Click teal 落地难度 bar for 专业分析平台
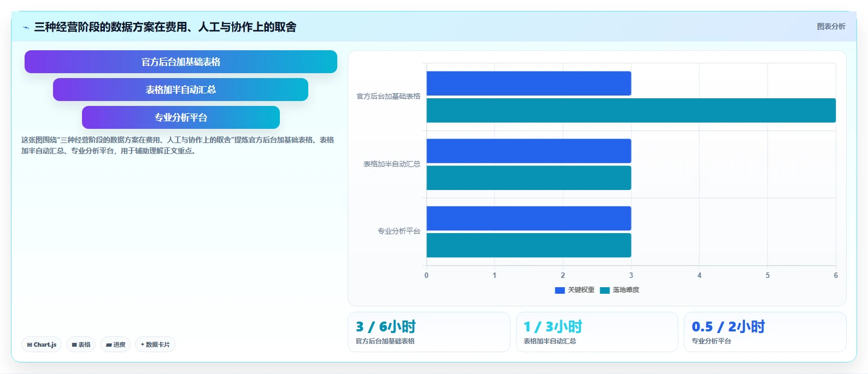The image size is (868, 374). point(529,245)
